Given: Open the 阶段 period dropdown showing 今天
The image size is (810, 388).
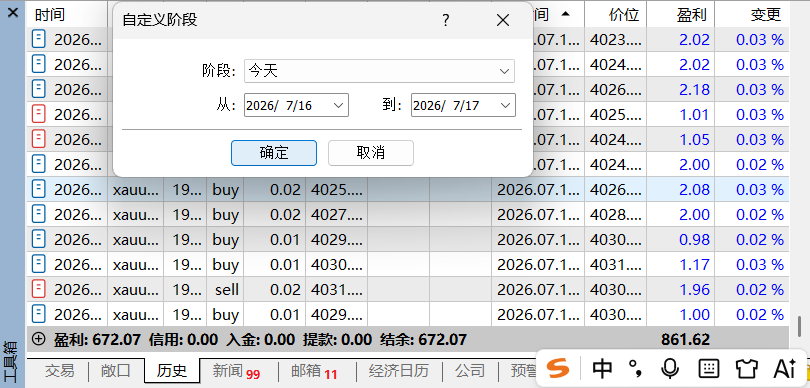Looking at the screenshot, I should point(379,71).
